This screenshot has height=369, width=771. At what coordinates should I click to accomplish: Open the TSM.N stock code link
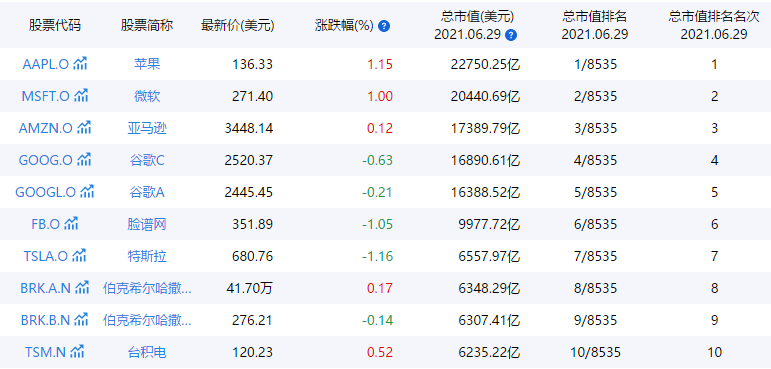(46, 352)
